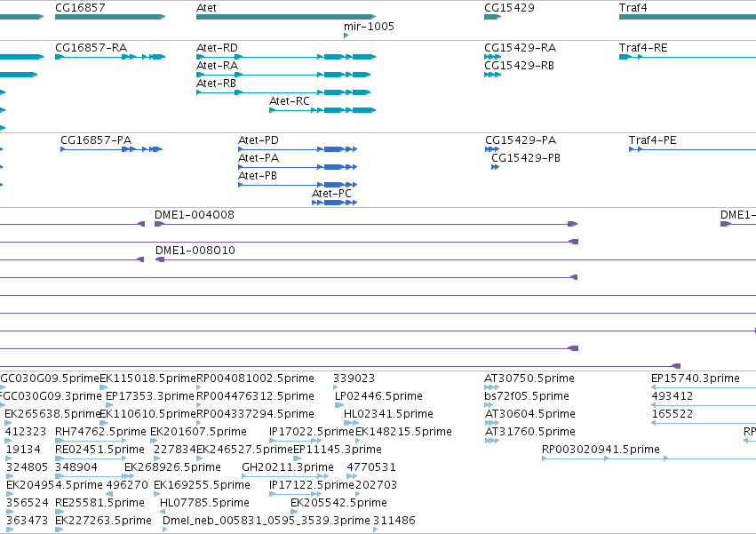
Task: Select EP11145.3prime EST label
Action: coord(338,450)
